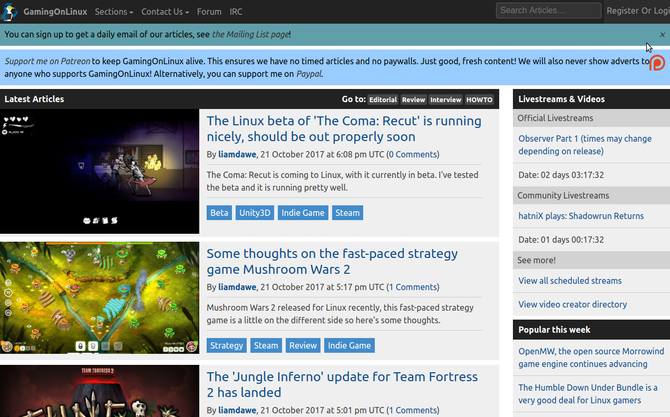Go to the Interview section button
The height and width of the screenshot is (417, 670).
point(446,100)
